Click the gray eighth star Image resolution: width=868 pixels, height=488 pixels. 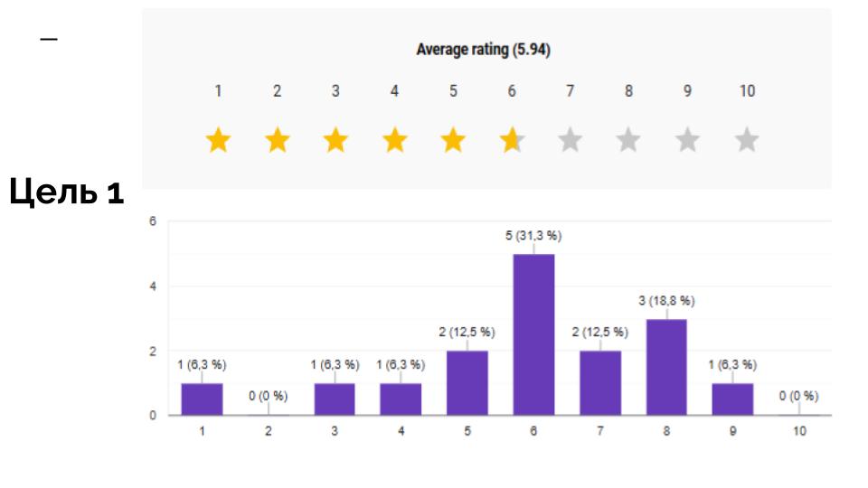(x=628, y=140)
